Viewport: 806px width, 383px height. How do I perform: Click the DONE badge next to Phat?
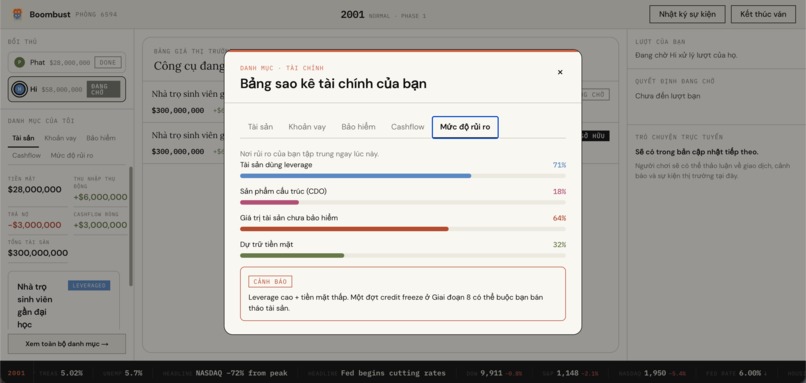(x=108, y=63)
